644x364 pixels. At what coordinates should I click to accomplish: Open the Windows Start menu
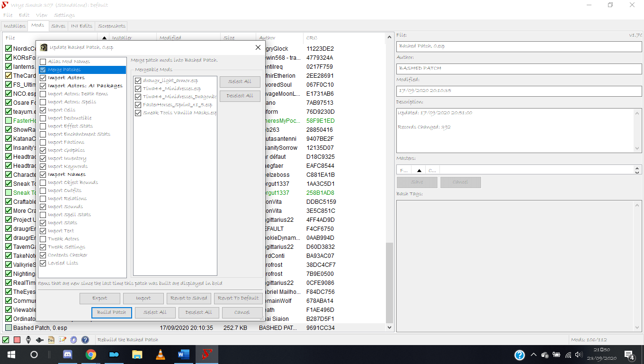11,355
